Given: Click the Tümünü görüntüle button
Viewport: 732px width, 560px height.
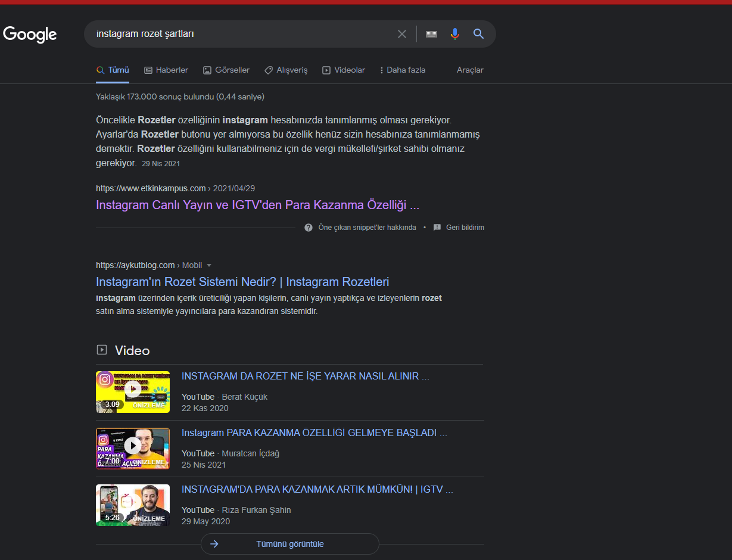Looking at the screenshot, I should pyautogui.click(x=290, y=544).
